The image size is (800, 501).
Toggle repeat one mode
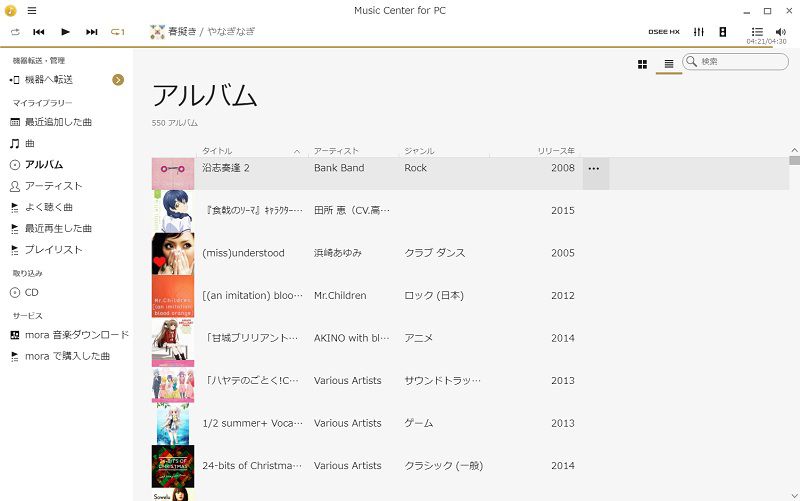point(118,32)
